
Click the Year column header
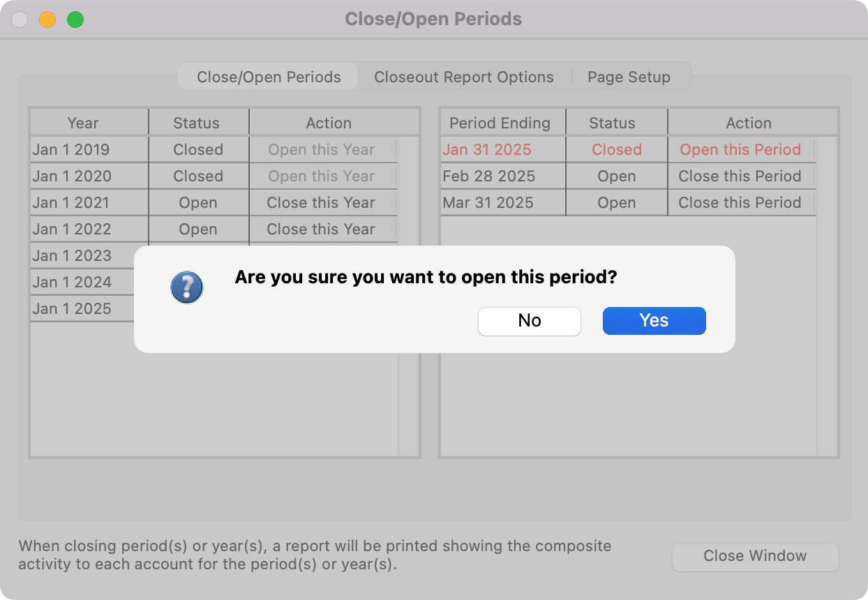(83, 123)
